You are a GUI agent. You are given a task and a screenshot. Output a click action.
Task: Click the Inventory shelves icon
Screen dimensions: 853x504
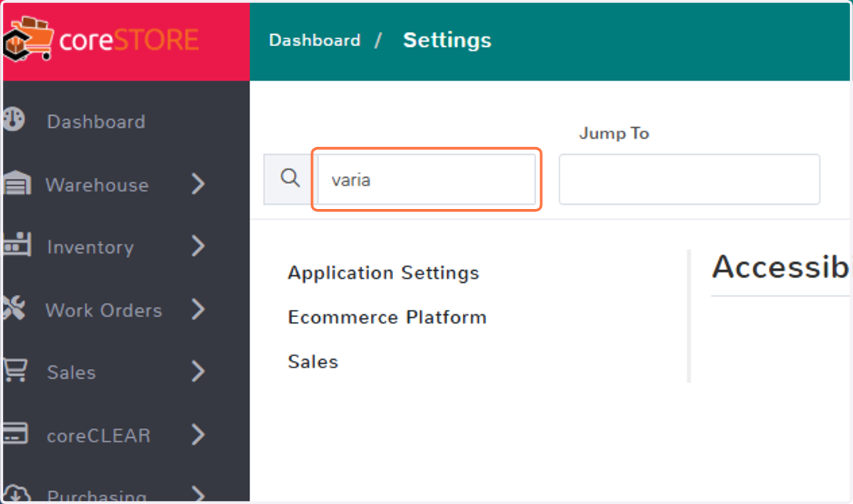click(16, 246)
